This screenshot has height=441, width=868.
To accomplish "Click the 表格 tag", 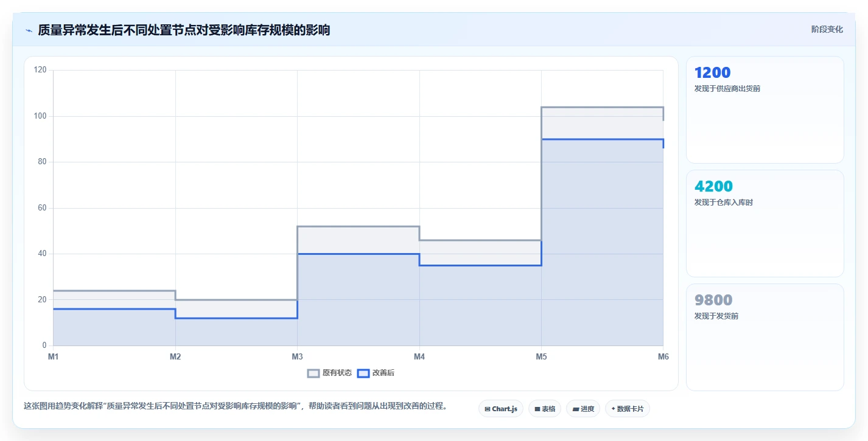I will (545, 409).
